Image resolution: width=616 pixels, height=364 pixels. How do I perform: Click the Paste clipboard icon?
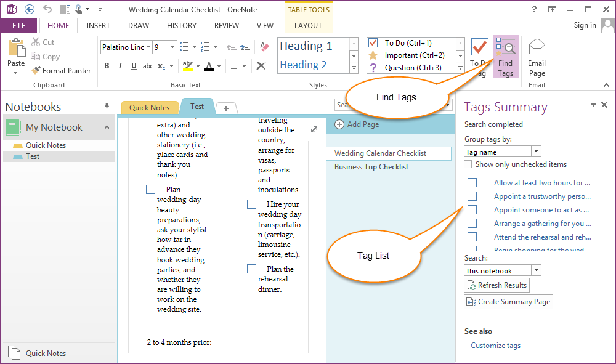pos(16,48)
